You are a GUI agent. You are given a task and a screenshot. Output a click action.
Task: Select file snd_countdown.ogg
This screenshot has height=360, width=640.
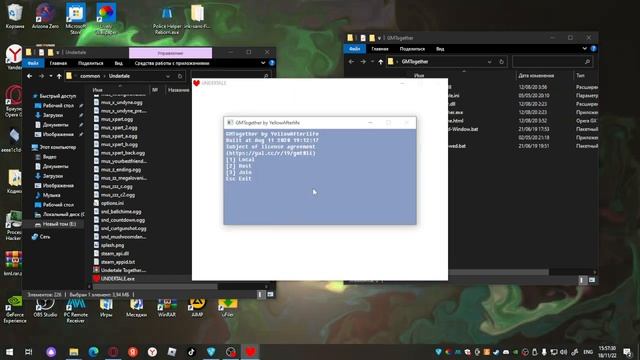[122, 220]
